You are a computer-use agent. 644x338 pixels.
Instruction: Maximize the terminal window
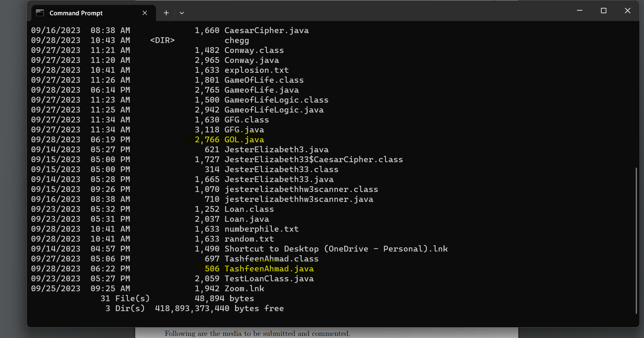click(x=603, y=10)
